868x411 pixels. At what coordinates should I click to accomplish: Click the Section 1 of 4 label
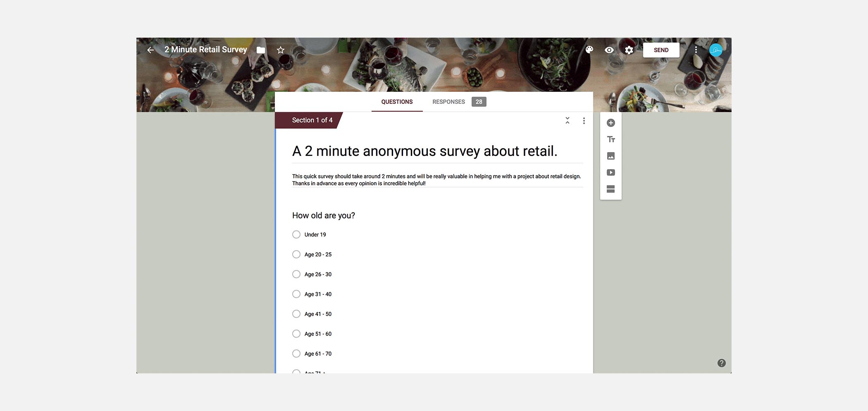point(312,120)
